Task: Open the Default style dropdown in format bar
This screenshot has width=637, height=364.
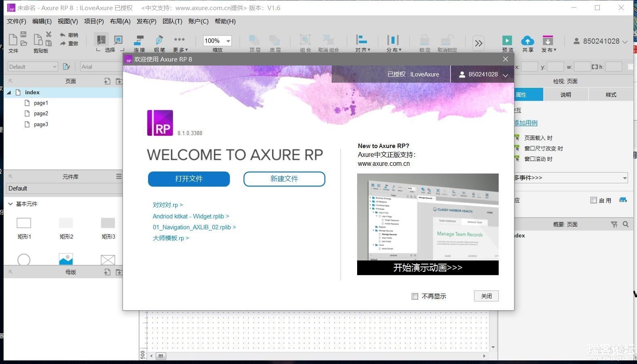Action: [x=33, y=67]
